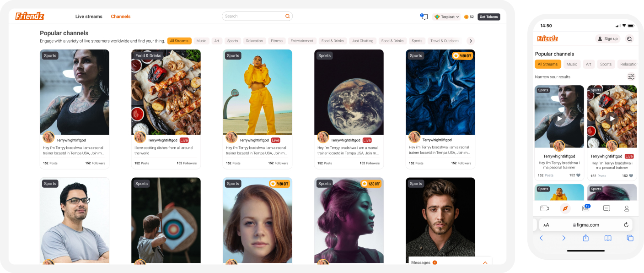644x273 pixels.
Task: Click the %50 OFF badge on the red-haired woman card
Action: tap(279, 184)
